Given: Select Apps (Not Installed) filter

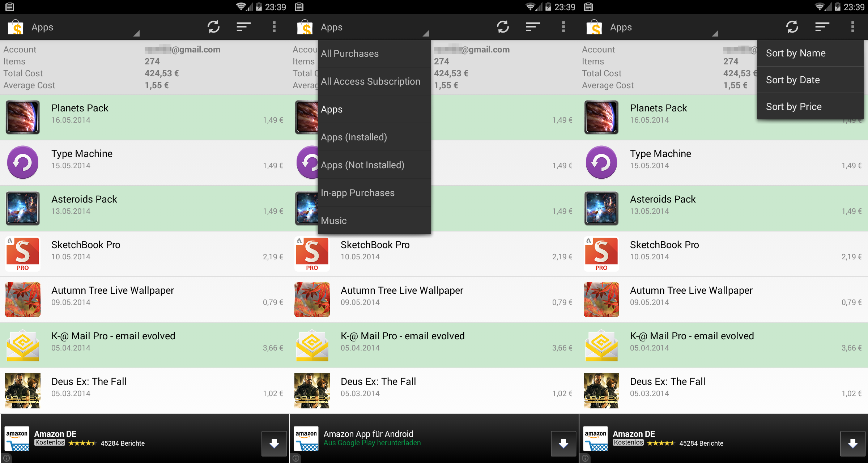Looking at the screenshot, I should (374, 165).
